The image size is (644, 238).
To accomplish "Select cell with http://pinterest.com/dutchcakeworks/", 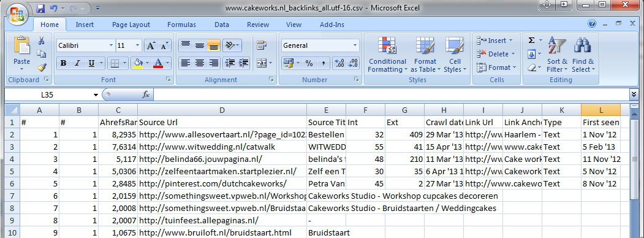I will coord(222,183).
